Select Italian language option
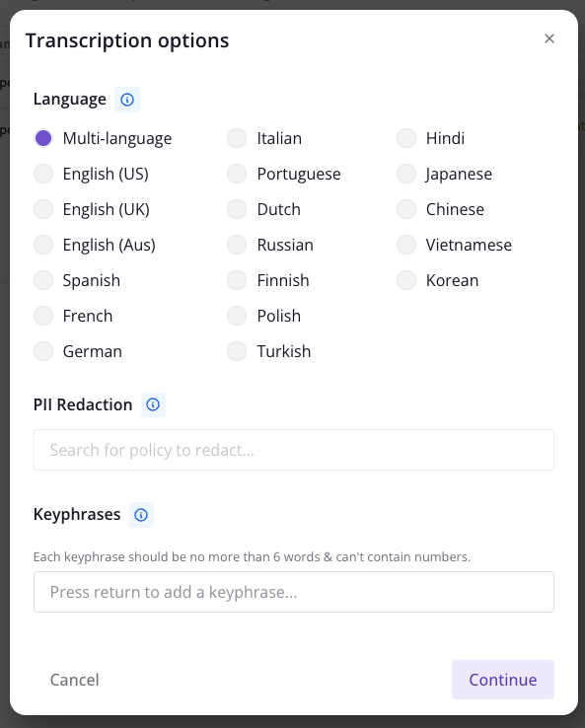585x728 pixels. [237, 138]
